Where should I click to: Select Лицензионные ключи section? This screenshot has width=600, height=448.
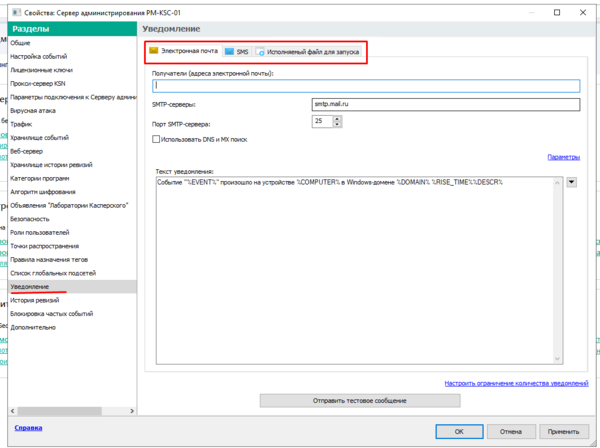[72, 70]
